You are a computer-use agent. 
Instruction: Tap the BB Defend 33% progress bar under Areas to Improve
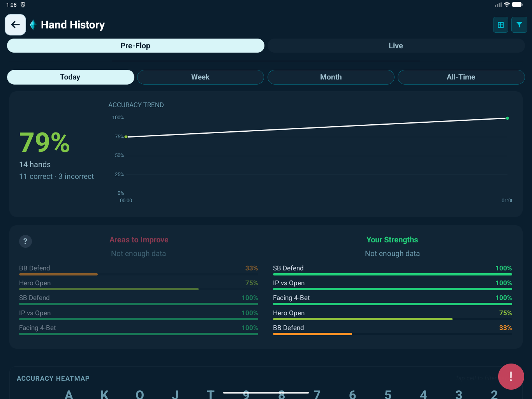[58, 274]
